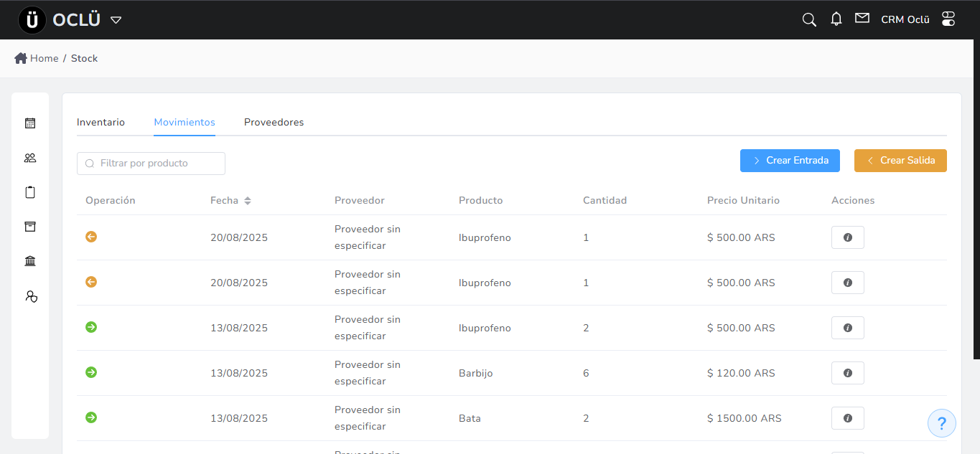Open the patients (people) sidebar icon

(30, 158)
